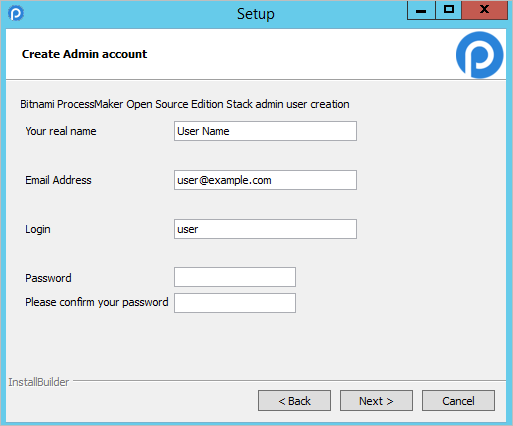Cancel the setup wizard
513x426 pixels.
(458, 401)
